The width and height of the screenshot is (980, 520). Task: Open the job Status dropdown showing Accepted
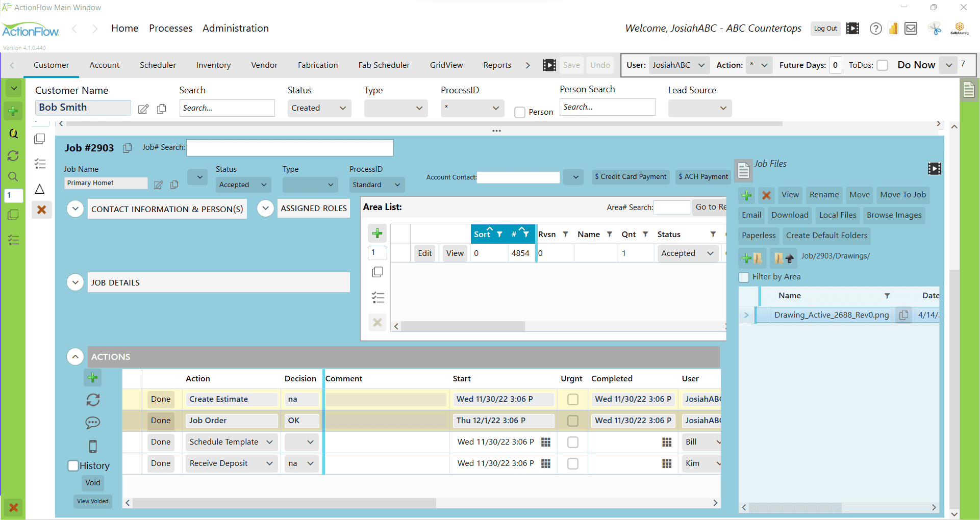click(242, 185)
